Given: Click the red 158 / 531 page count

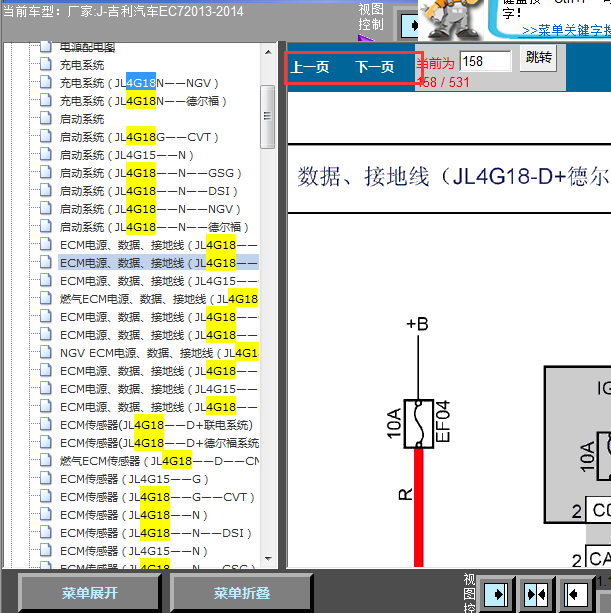Looking at the screenshot, I should (443, 82).
